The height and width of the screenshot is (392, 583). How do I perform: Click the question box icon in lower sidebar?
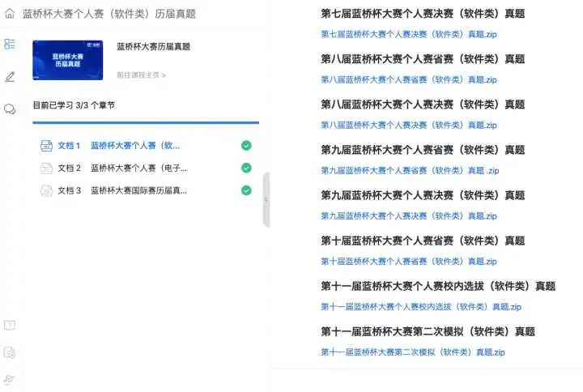click(10, 325)
